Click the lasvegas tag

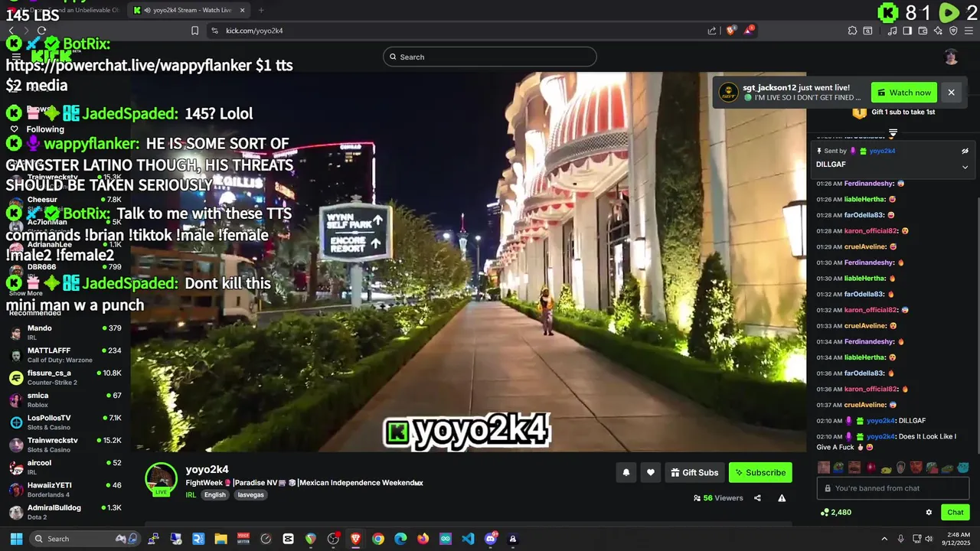[x=251, y=495]
